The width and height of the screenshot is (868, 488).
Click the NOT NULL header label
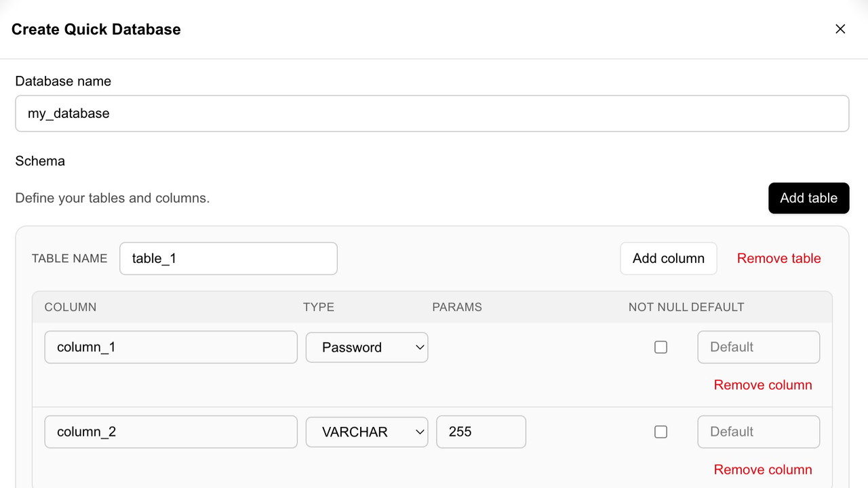(x=658, y=307)
